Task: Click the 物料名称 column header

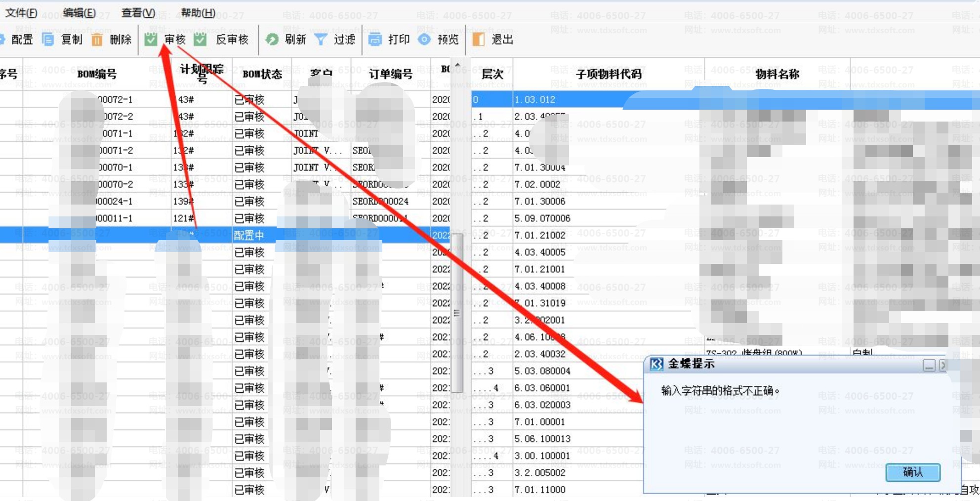Action: (x=777, y=74)
